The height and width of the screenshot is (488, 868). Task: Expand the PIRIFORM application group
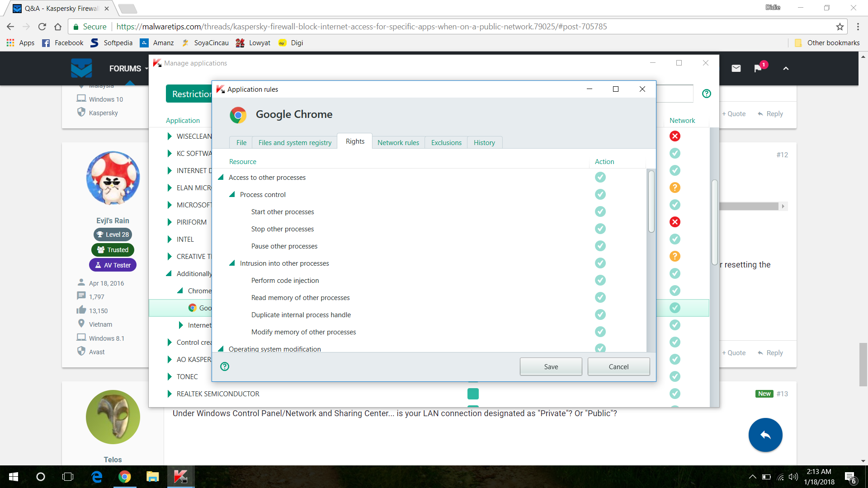170,222
